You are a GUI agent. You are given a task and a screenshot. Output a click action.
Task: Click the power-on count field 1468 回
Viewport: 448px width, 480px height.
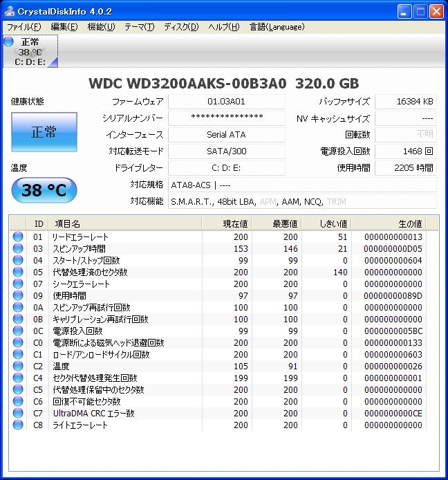pyautogui.click(x=406, y=151)
